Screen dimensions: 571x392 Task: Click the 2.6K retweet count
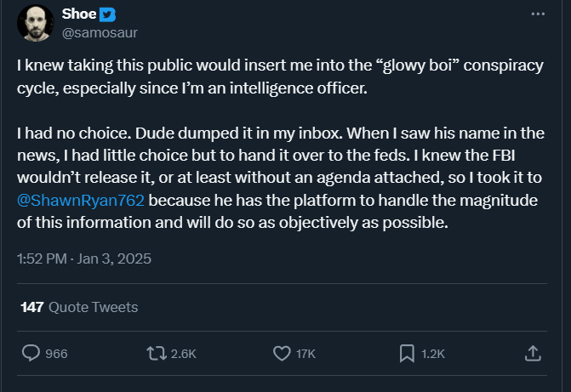click(x=183, y=355)
